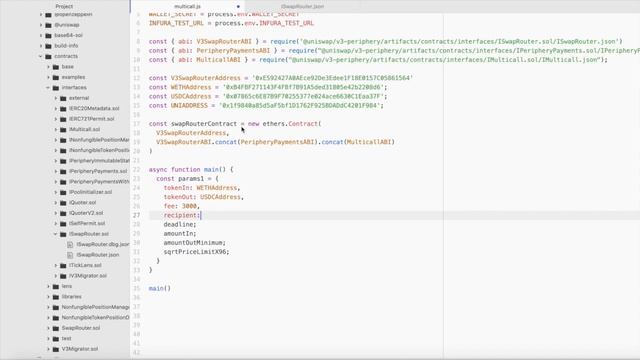Click the IERC20Metadata.sol folder icon
Image resolution: width=640 pixels, height=360 pixels.
[x=63, y=109]
